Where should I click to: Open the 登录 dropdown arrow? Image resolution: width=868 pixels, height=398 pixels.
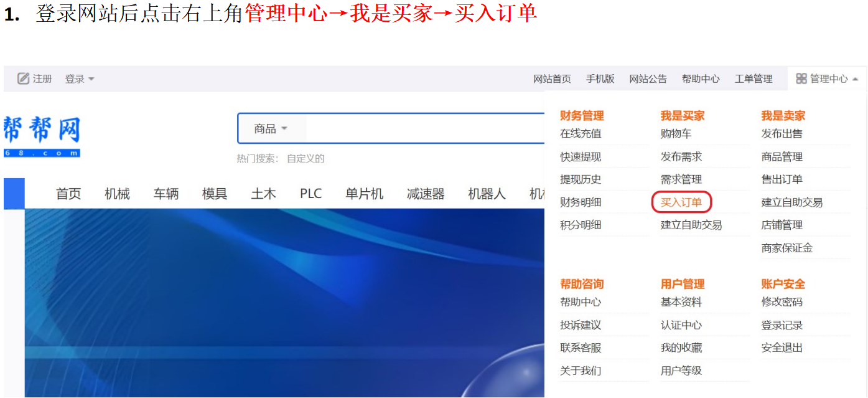(91, 79)
